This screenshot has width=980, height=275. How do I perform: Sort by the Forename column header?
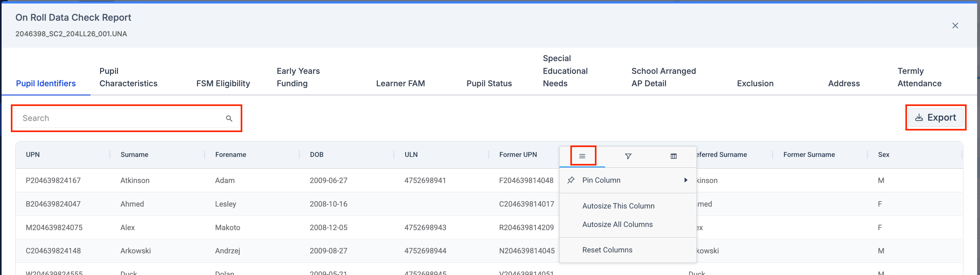pyautogui.click(x=230, y=155)
